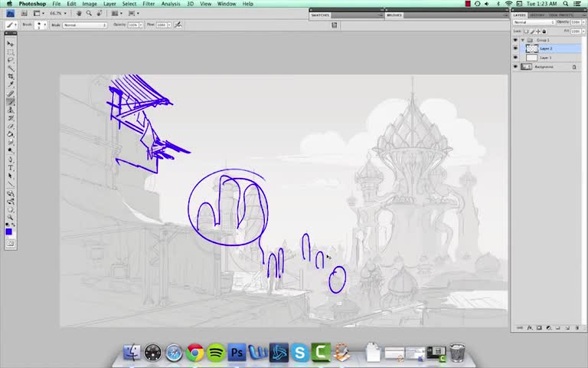Image resolution: width=588 pixels, height=368 pixels.
Task: Click the foreground color swatch
Action: 8,232
